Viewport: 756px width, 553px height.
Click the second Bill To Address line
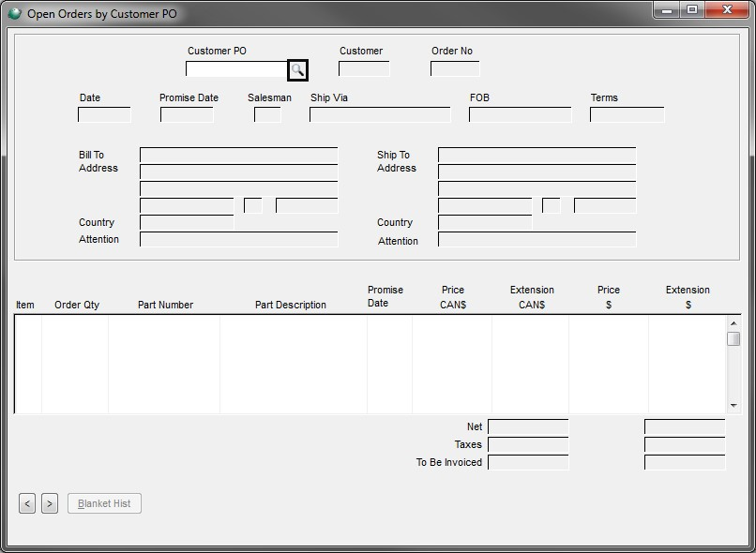pos(239,172)
